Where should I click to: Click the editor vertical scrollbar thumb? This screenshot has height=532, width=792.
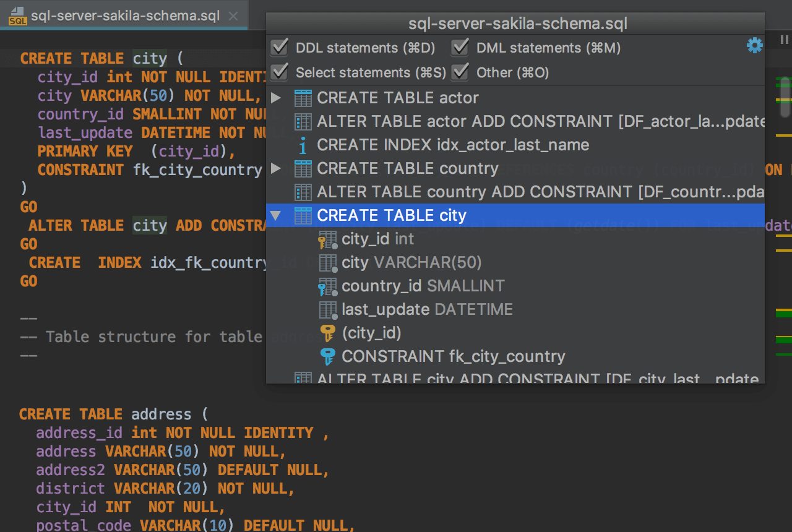[785, 97]
